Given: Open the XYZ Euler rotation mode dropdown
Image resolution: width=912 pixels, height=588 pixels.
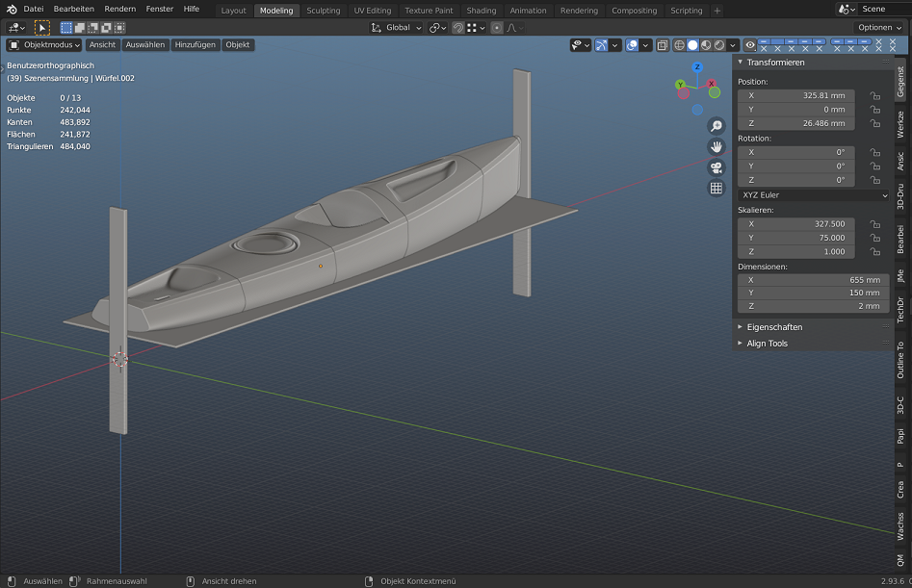Looking at the screenshot, I should (813, 195).
